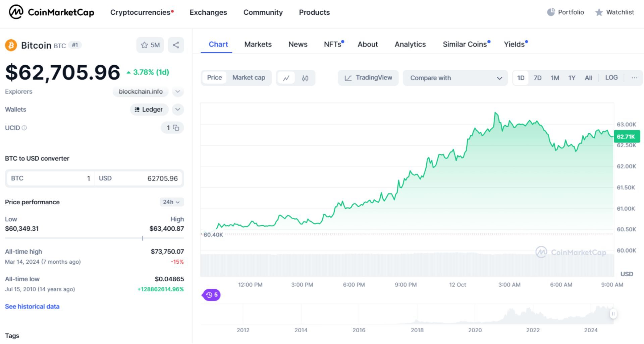
Task: Open the Cryptocurrencies menu
Action: point(141,12)
